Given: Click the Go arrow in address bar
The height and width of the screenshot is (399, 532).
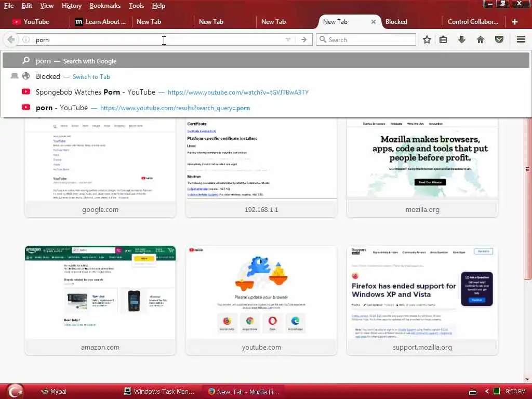Looking at the screenshot, I should [303, 39].
